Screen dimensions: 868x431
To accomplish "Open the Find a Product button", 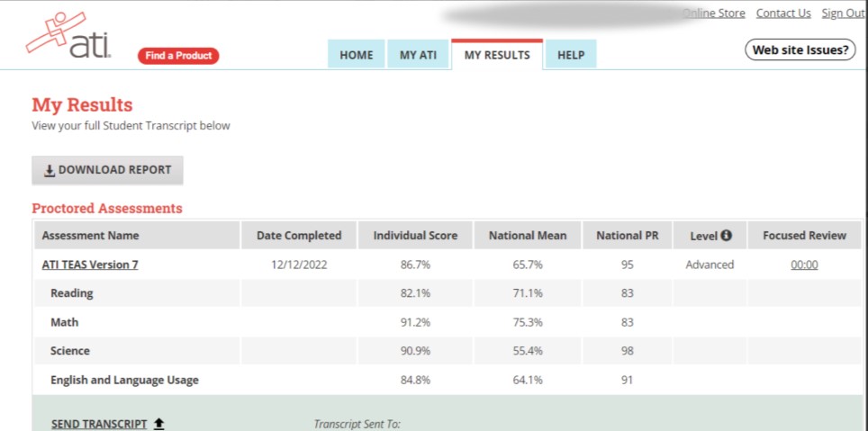I will coord(178,55).
